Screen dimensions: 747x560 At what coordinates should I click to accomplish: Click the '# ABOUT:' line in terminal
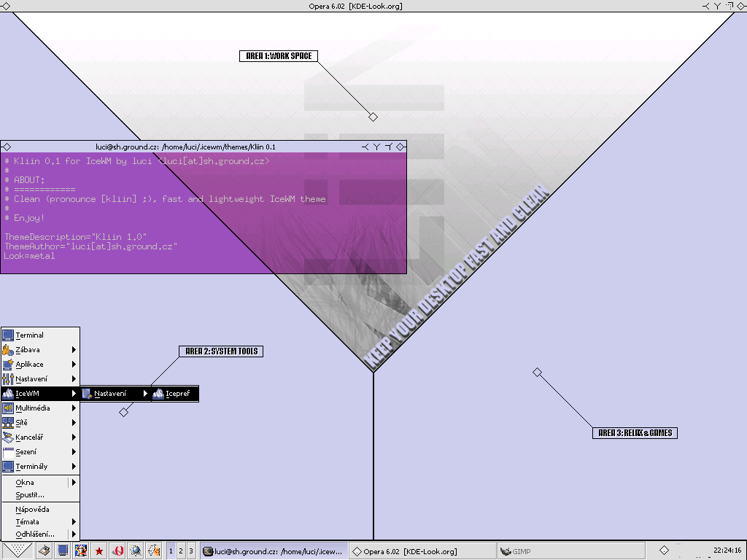click(x=24, y=180)
